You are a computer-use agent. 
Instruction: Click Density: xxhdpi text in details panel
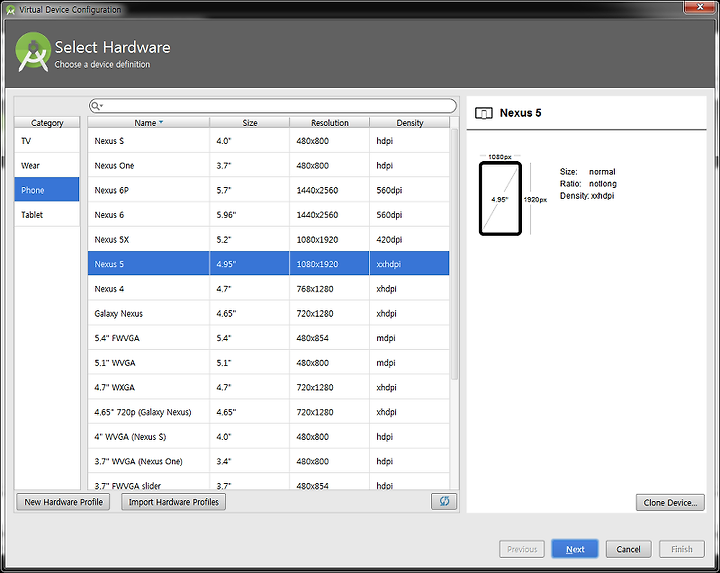click(587, 196)
